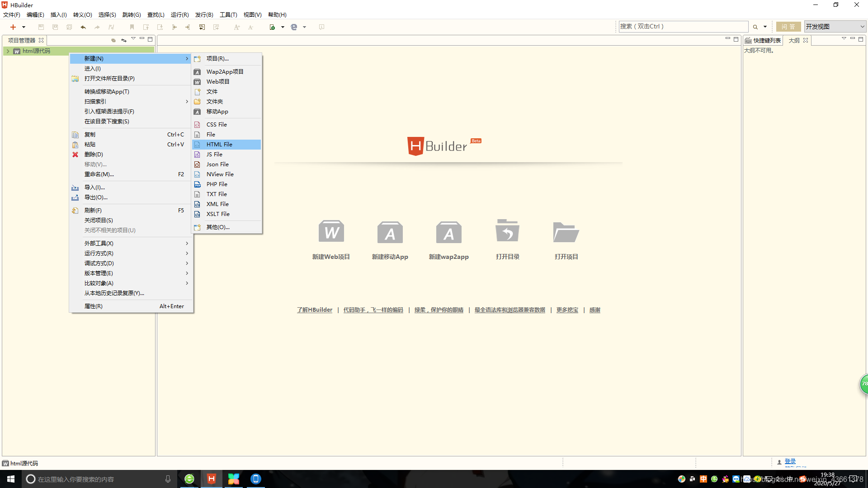The image size is (868, 488).
Task: Expand the html源代码 project tree node
Action: coord(8,51)
